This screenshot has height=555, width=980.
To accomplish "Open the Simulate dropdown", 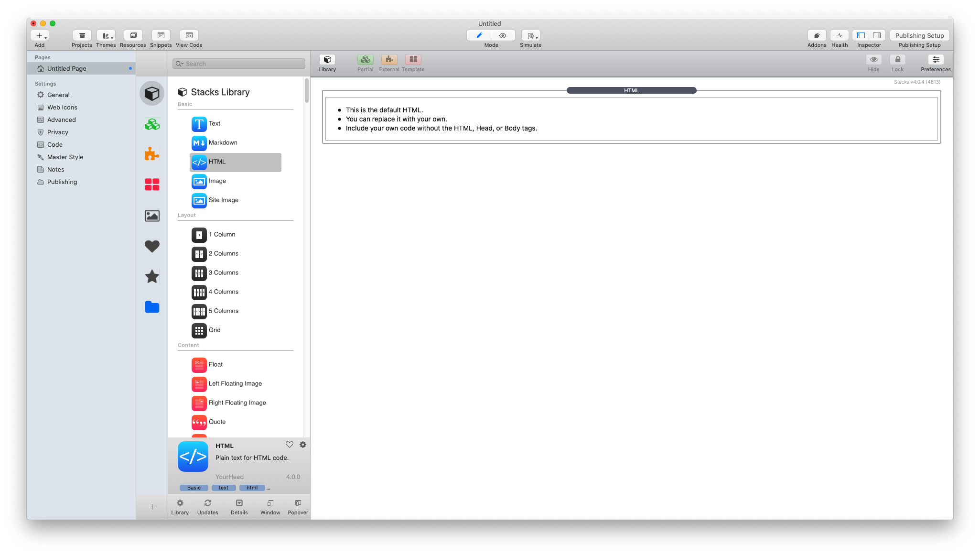I will (530, 36).
